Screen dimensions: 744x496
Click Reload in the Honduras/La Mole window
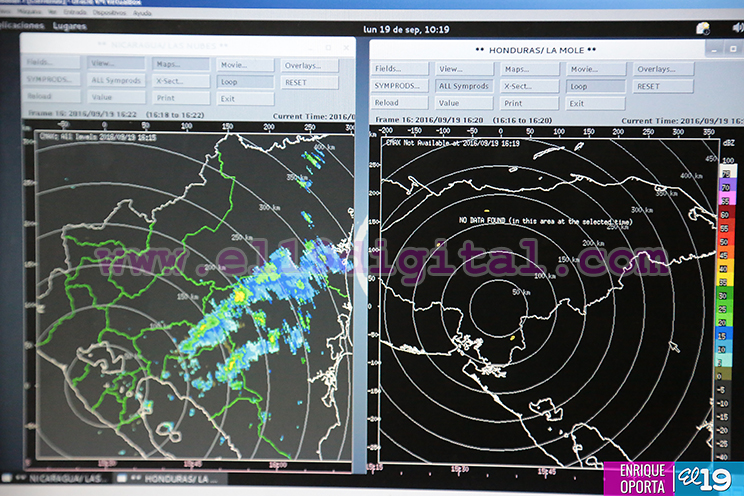400,103
